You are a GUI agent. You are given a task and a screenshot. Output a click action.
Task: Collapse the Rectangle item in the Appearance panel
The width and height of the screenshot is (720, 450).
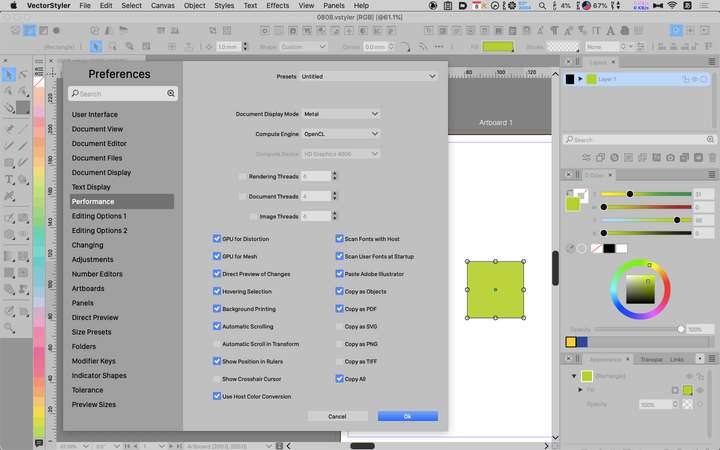pos(574,376)
